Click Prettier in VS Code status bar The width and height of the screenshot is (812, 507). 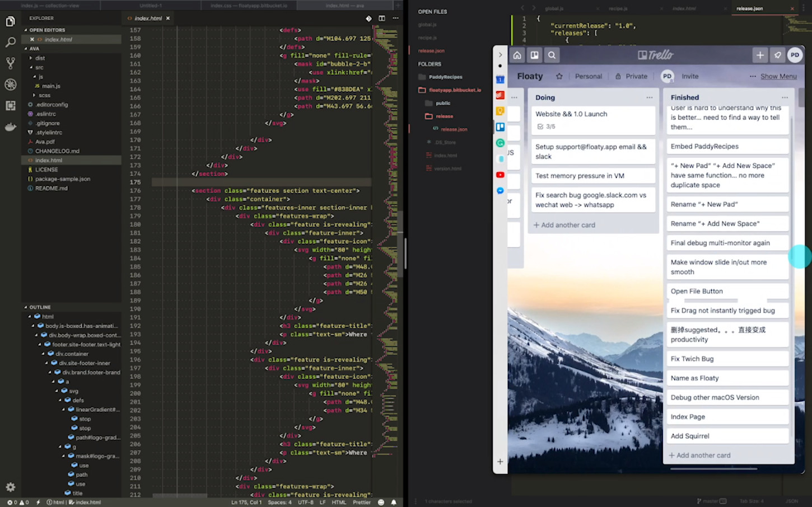pyautogui.click(x=362, y=502)
